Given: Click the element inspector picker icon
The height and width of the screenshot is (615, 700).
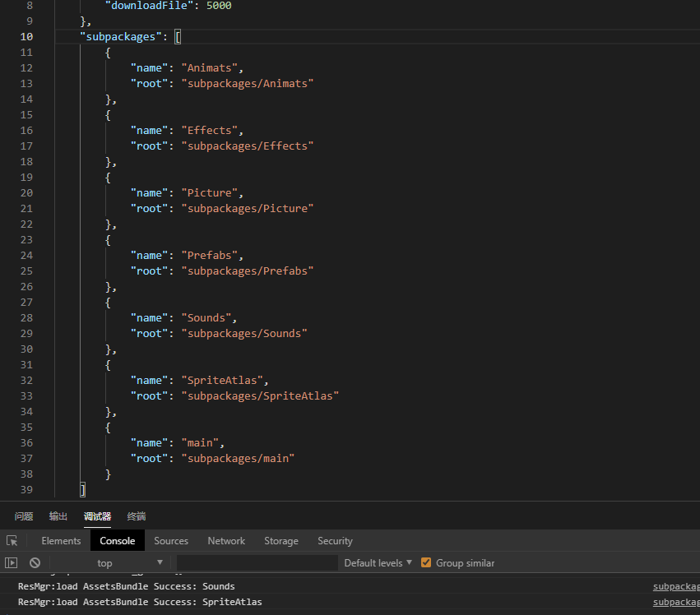Looking at the screenshot, I should (x=12, y=541).
